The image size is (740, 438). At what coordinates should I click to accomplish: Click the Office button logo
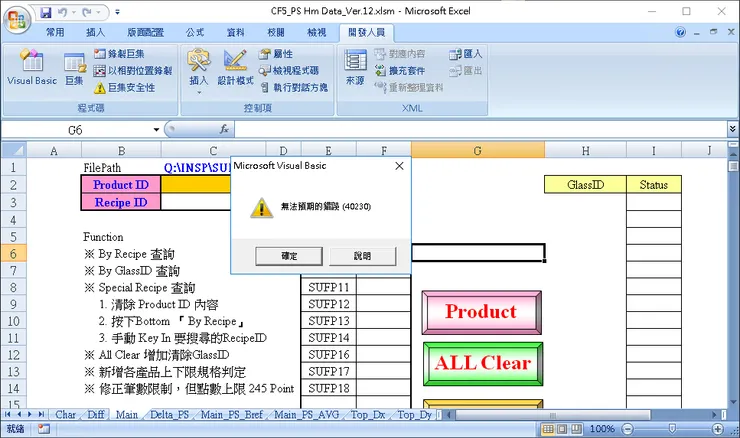click(17, 20)
